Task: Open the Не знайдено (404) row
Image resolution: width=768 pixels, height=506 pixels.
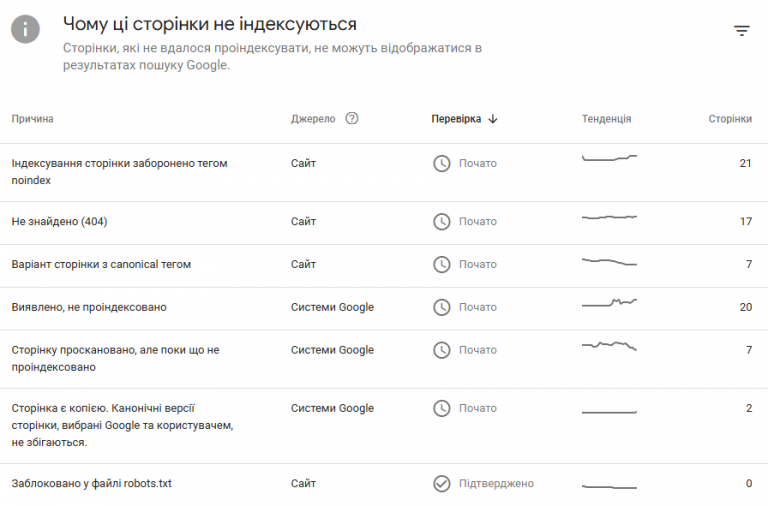Action: pos(384,223)
